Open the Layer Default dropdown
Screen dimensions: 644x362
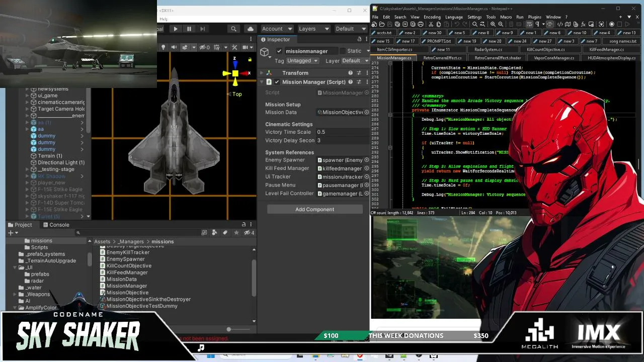click(355, 61)
